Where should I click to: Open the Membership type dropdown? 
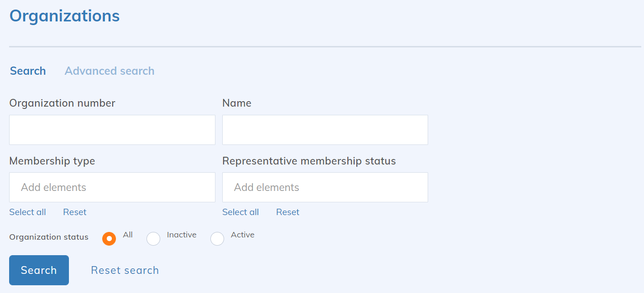click(x=112, y=187)
